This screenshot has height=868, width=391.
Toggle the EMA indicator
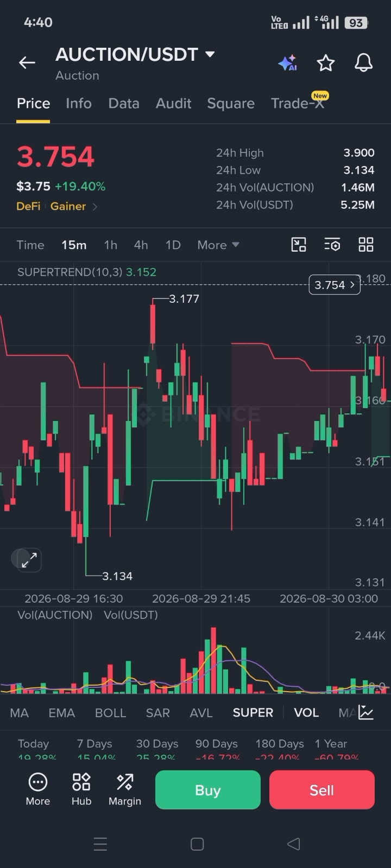62,712
